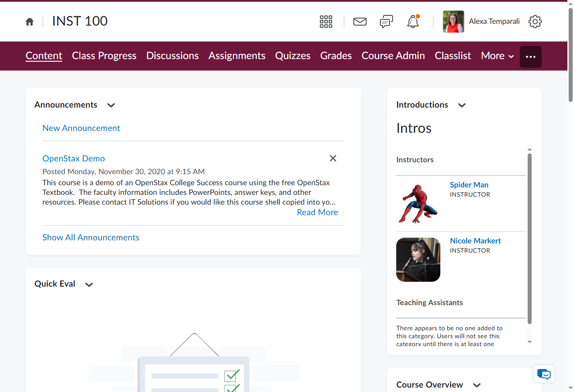
Task: Click the three-dot navbar options button
Action: (x=531, y=57)
